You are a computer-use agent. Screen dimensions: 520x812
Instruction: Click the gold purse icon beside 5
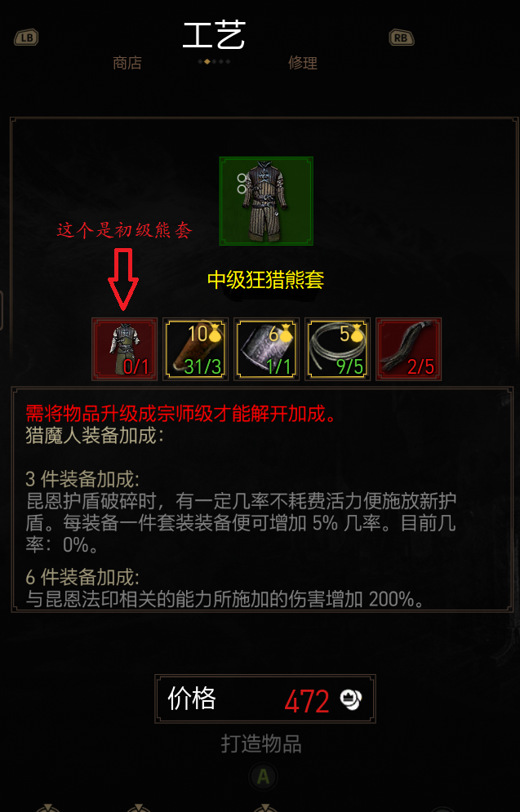point(357,335)
